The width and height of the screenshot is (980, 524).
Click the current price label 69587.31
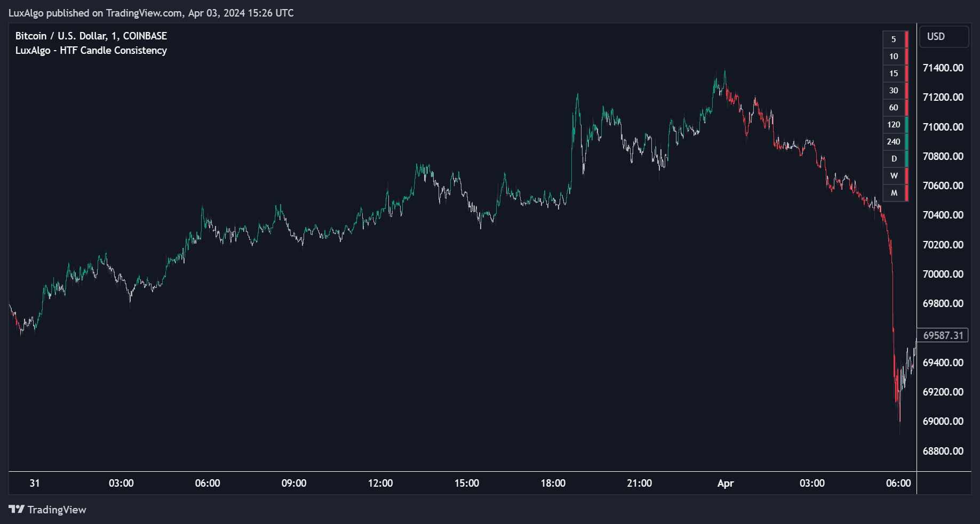[943, 335]
